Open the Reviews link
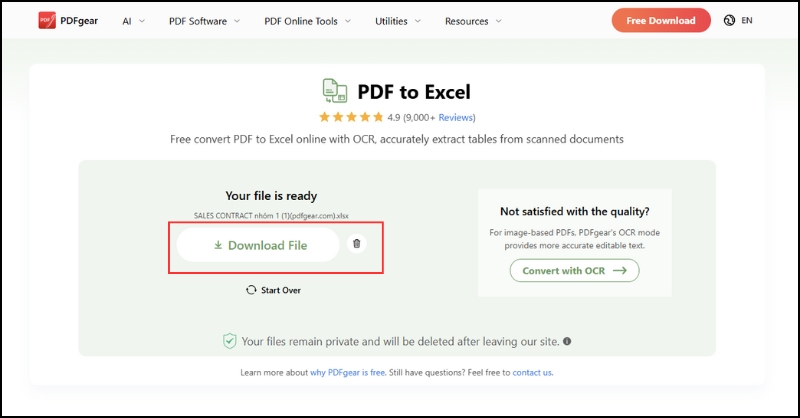Screen dimensions: 800x418 (456, 117)
